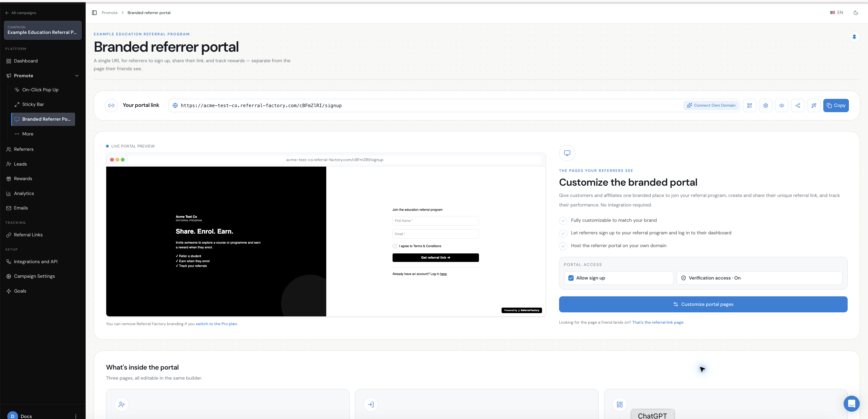The image size is (868, 419).
Task: Click the globe icon in portal URL field
Action: 175,105
